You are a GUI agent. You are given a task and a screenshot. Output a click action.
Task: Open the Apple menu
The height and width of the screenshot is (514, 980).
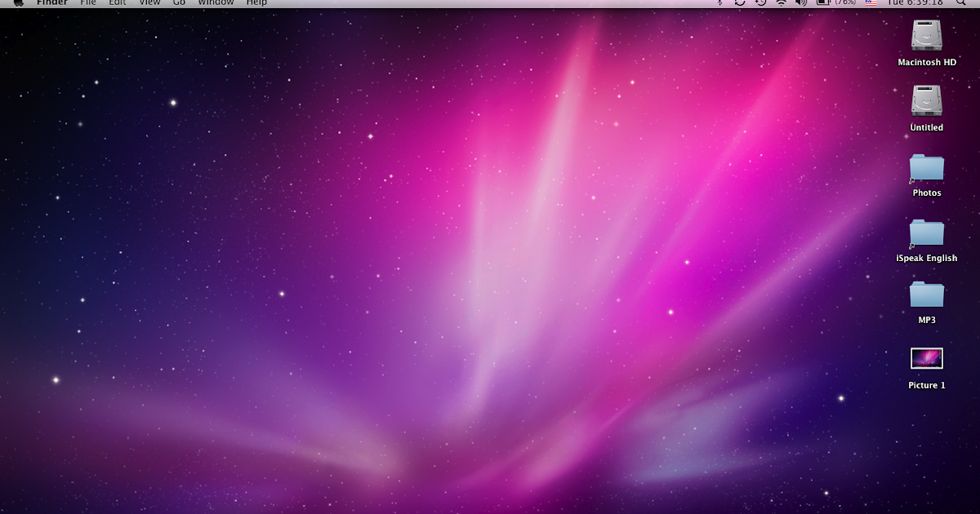click(x=19, y=2)
